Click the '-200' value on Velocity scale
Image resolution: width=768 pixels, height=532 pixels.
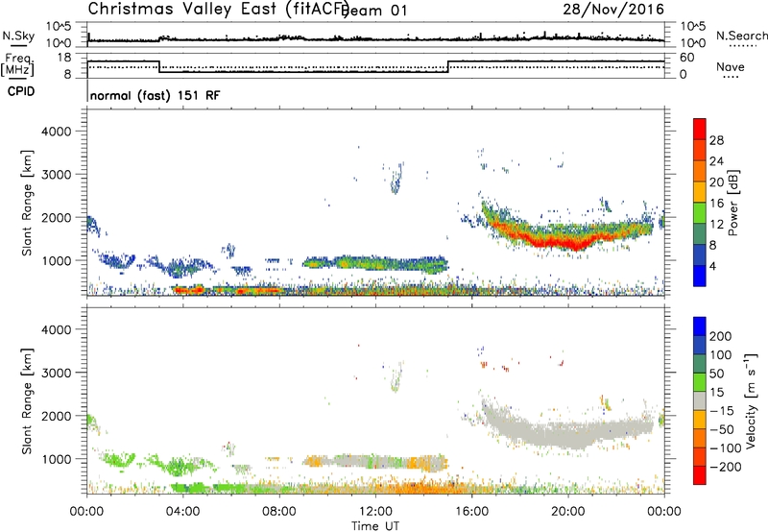pos(725,467)
